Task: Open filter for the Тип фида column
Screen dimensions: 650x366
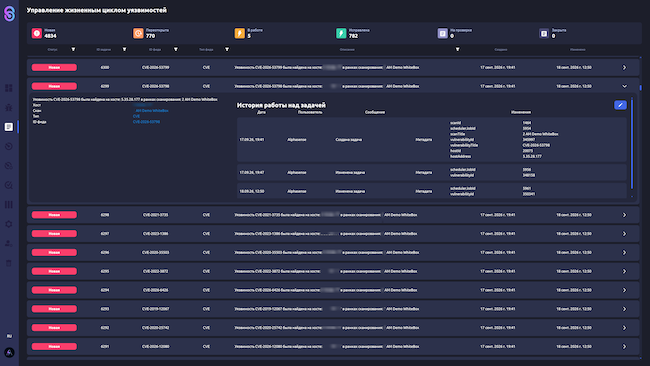Action: [x=227, y=49]
